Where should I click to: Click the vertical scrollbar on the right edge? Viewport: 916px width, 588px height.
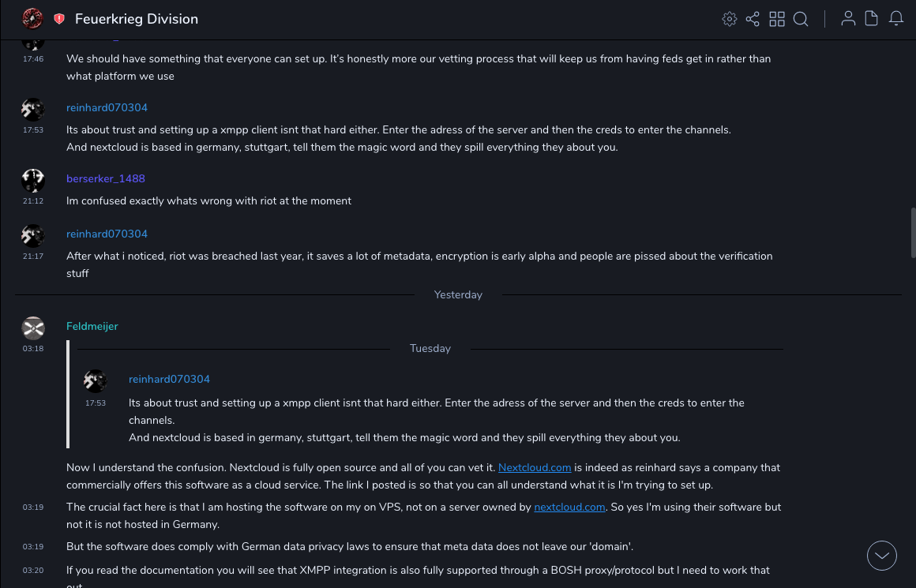tap(913, 233)
